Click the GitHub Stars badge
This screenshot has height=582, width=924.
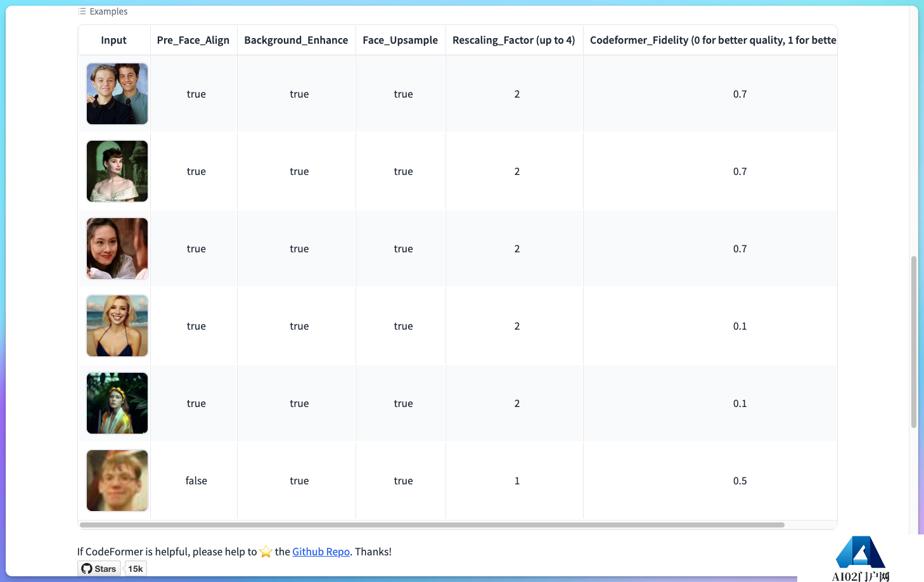pos(99,569)
